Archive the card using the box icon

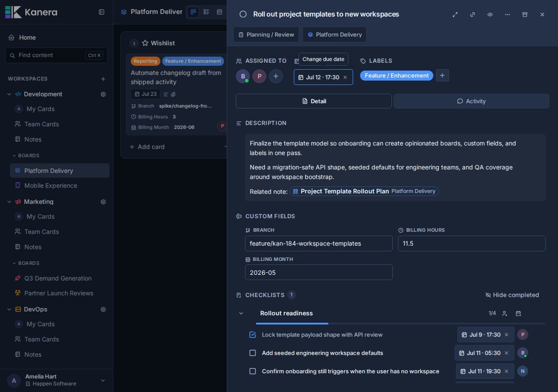coord(525,14)
